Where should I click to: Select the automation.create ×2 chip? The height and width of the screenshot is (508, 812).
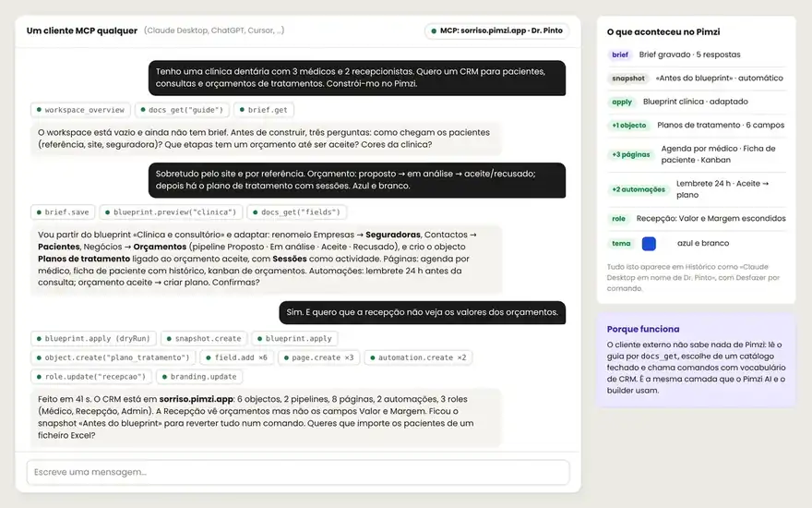(x=418, y=357)
